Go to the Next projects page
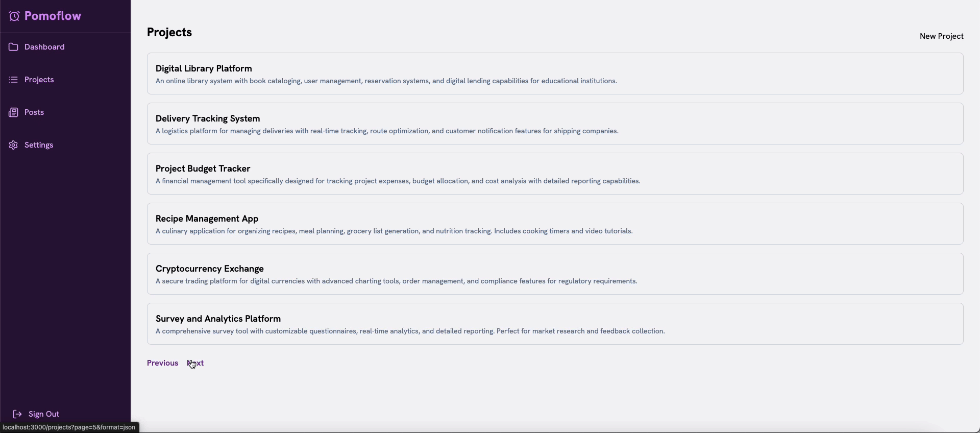980x433 pixels. (x=197, y=363)
